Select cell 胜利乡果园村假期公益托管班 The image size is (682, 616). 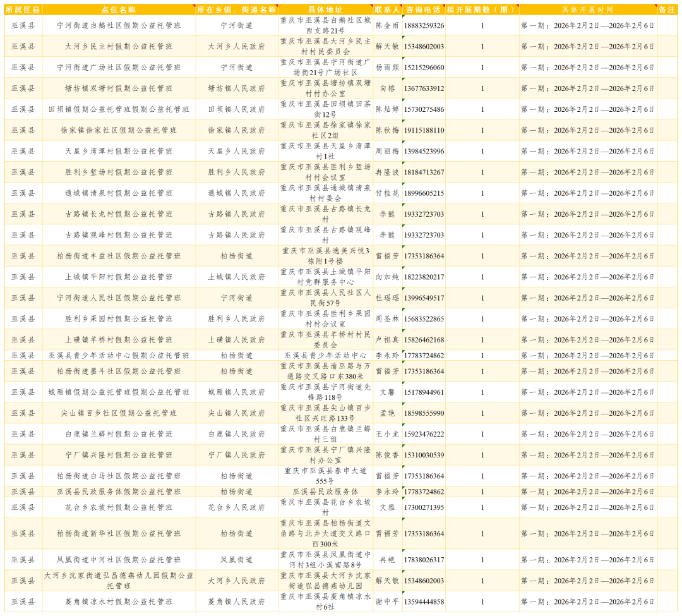119,319
